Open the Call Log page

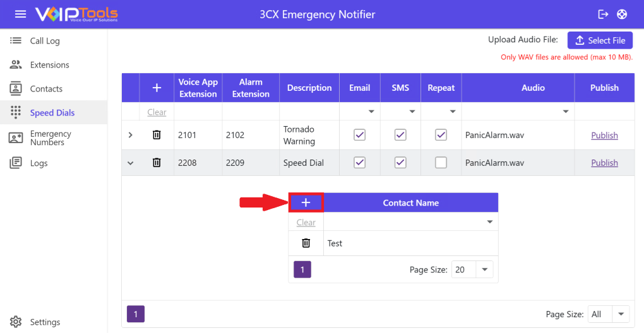(x=45, y=41)
